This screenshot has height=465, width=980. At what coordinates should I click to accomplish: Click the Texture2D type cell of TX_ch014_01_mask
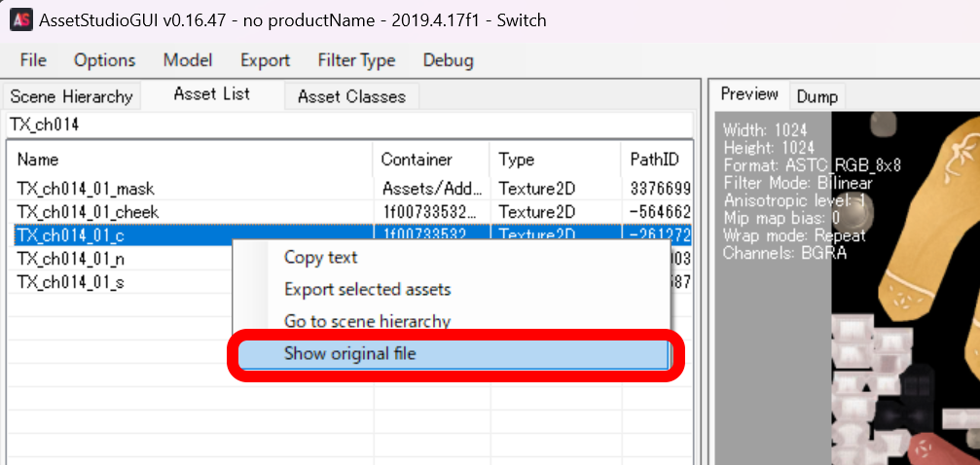click(x=556, y=189)
